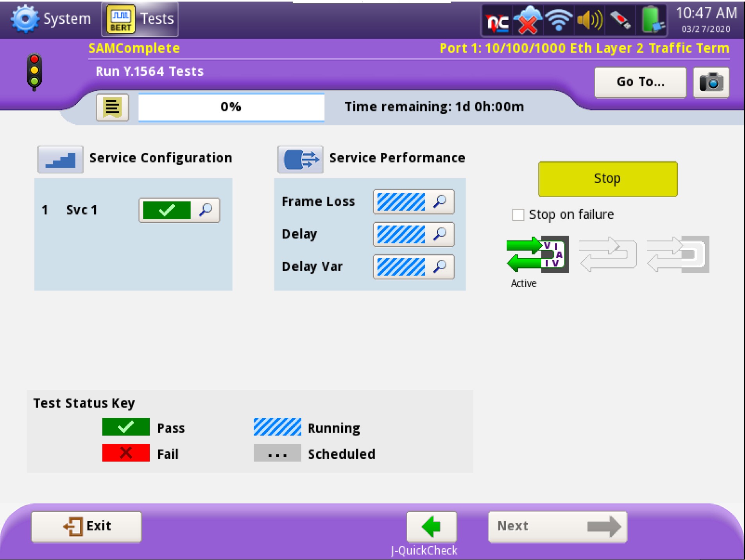Enable the Stop on failure checkbox
The width and height of the screenshot is (745, 560).
tap(518, 215)
